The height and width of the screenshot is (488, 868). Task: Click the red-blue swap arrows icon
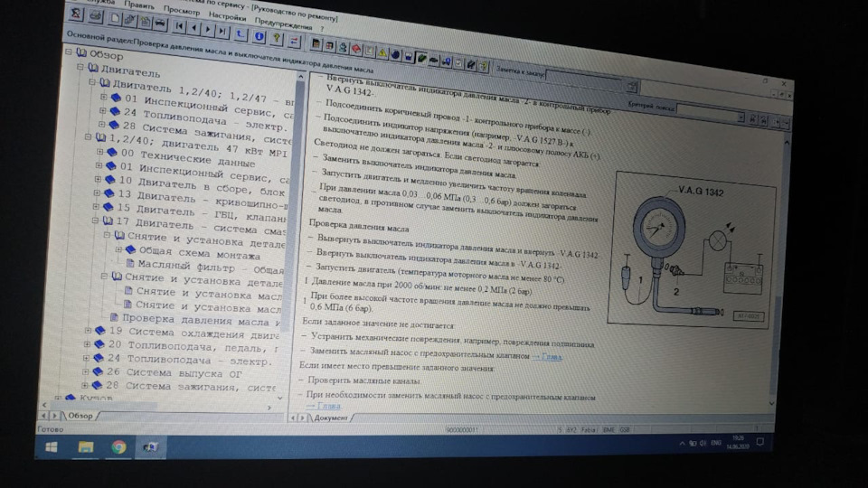point(294,41)
